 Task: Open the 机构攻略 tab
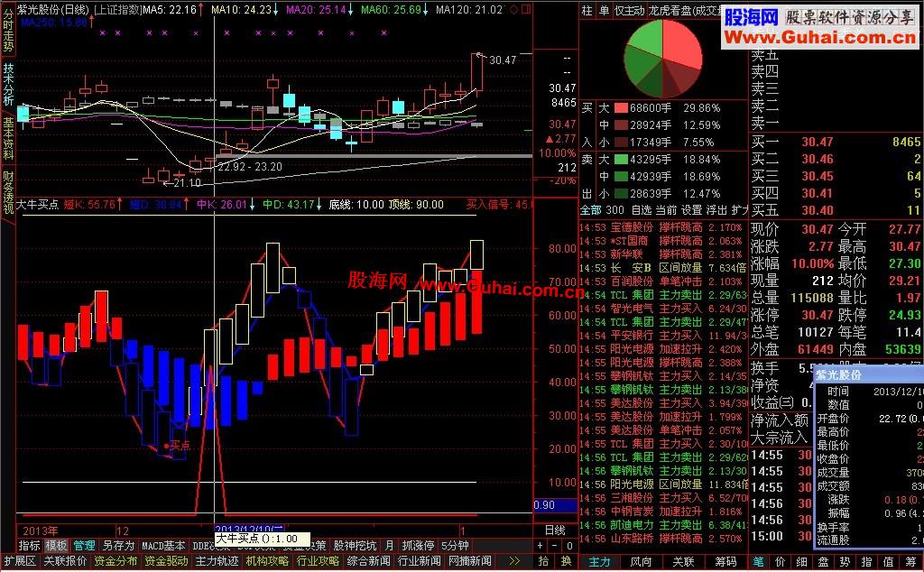(267, 561)
